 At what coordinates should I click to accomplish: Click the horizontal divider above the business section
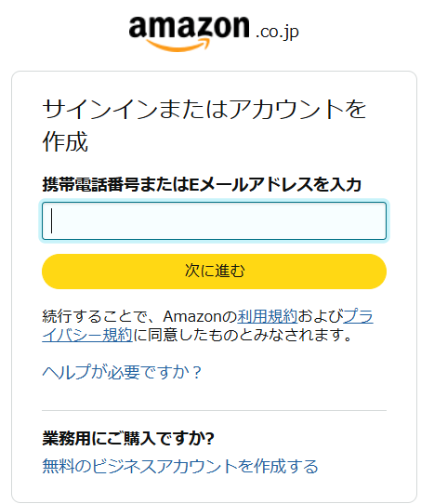(x=214, y=410)
